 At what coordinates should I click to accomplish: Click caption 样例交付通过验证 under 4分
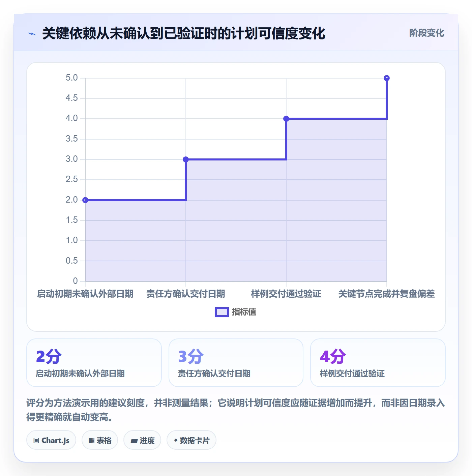click(x=352, y=374)
